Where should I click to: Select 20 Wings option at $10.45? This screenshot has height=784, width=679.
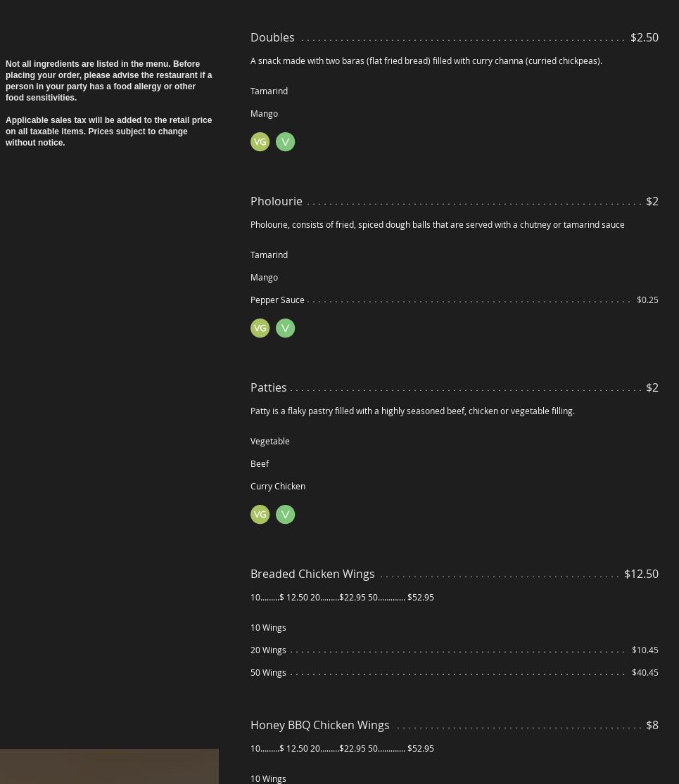[268, 650]
